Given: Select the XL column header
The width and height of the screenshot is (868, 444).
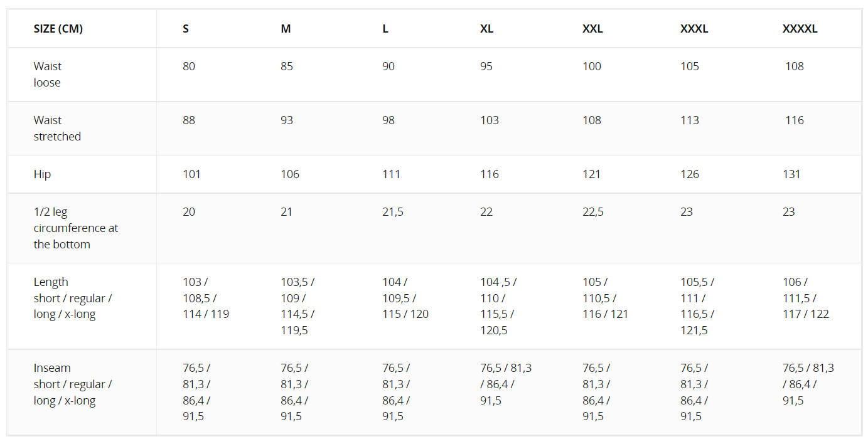Looking at the screenshot, I should [487, 29].
